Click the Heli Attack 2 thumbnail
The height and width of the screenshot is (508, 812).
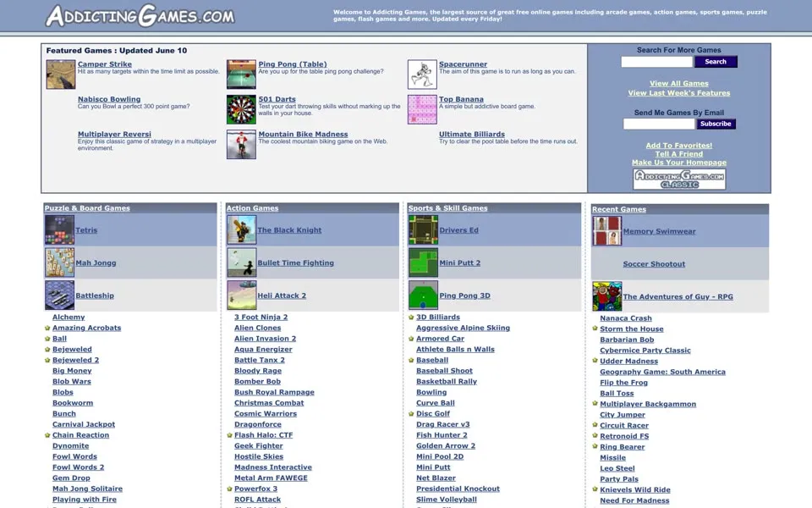[242, 295]
